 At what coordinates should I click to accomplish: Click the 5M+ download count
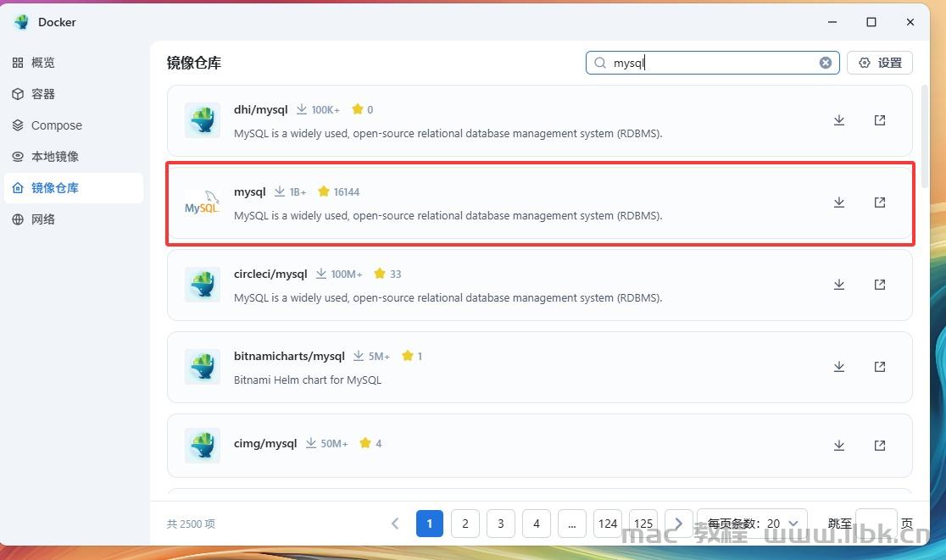[379, 356]
